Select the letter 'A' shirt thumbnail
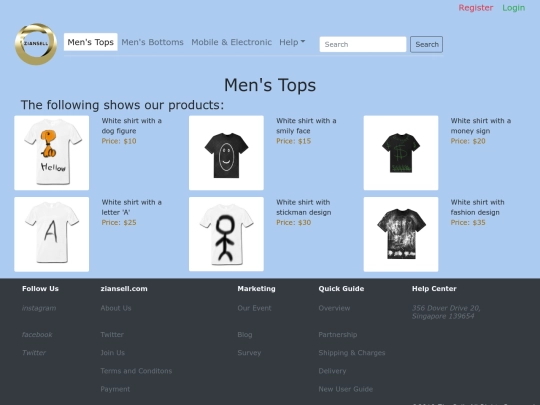This screenshot has height=405, width=540. pos(52,234)
